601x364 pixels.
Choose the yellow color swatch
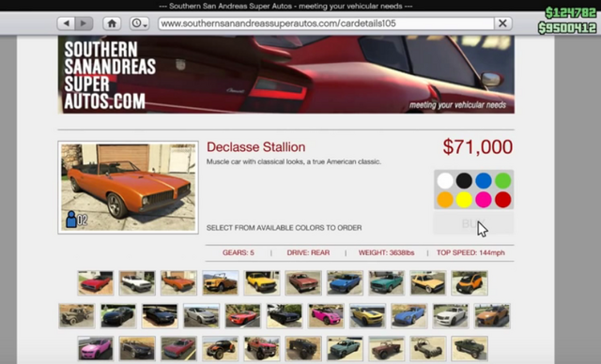tap(464, 200)
